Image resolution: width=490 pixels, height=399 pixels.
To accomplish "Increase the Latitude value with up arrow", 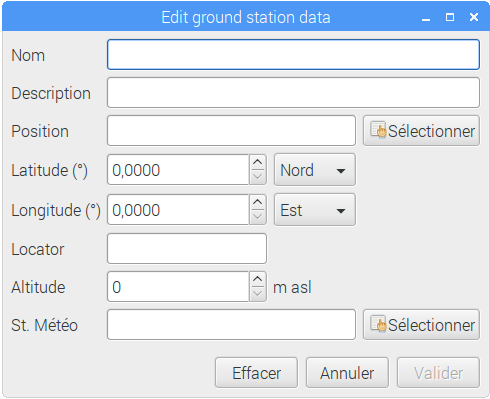I will pos(258,162).
